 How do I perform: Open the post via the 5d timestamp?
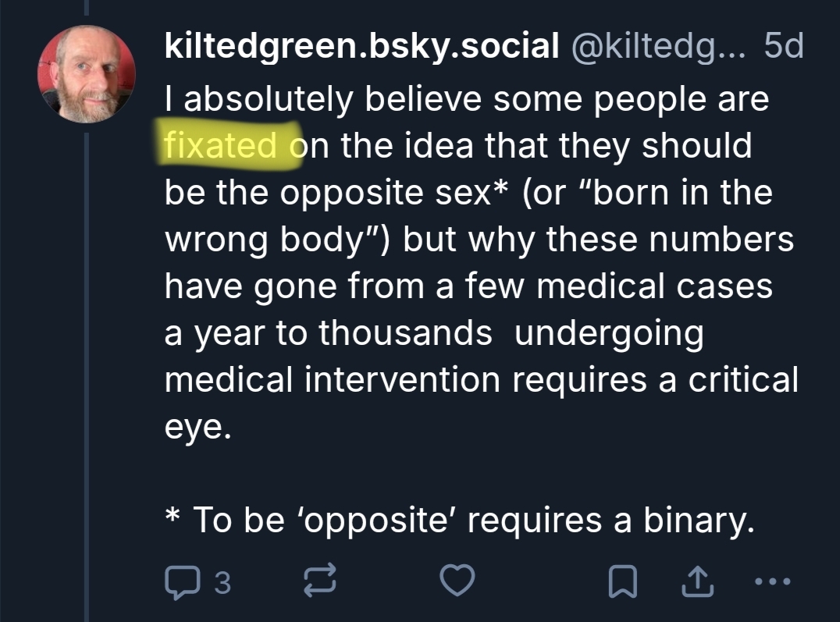(784, 48)
